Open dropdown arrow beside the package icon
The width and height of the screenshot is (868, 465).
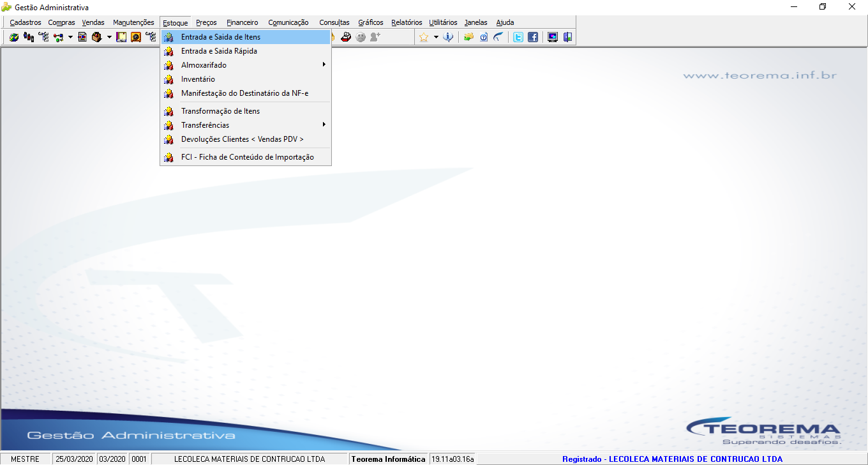click(x=109, y=37)
